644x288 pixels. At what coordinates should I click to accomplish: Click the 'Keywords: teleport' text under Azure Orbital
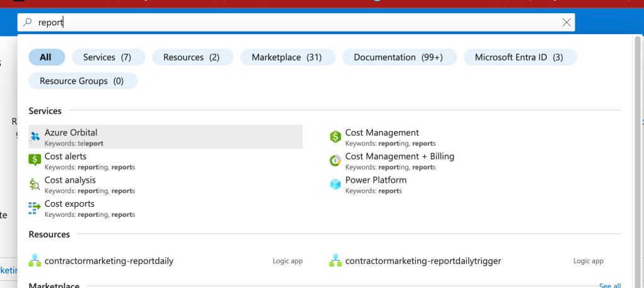[74, 144]
